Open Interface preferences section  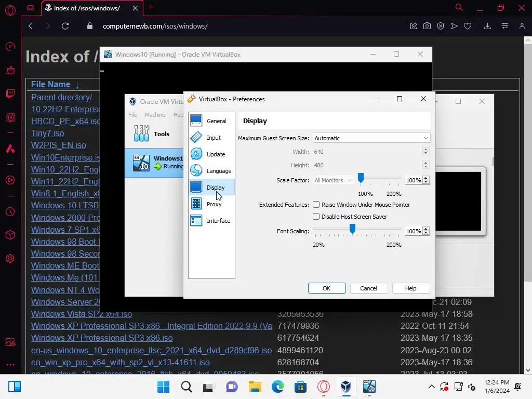[211, 220]
